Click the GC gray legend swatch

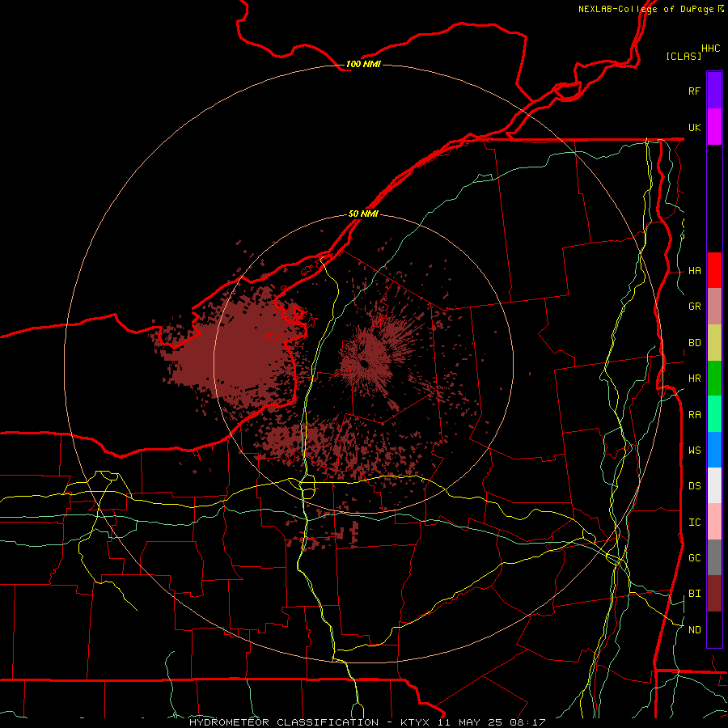pos(714,557)
